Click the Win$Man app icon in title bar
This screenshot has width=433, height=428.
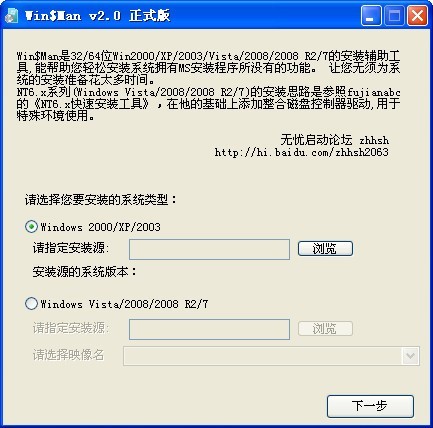[x=12, y=16]
